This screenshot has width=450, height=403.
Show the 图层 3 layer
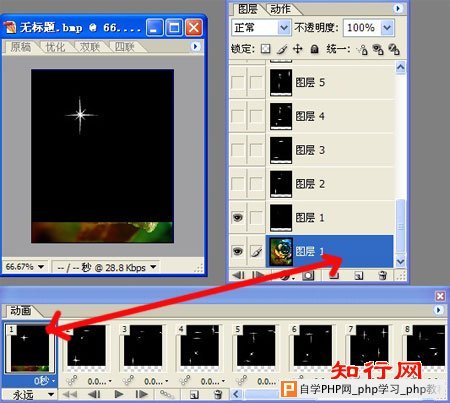[237, 150]
